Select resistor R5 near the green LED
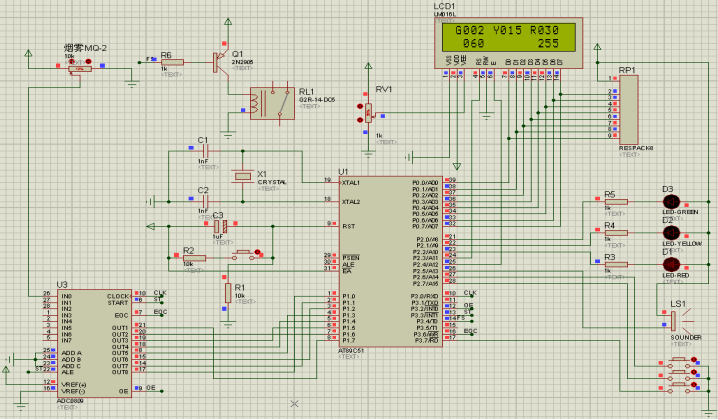 point(616,202)
